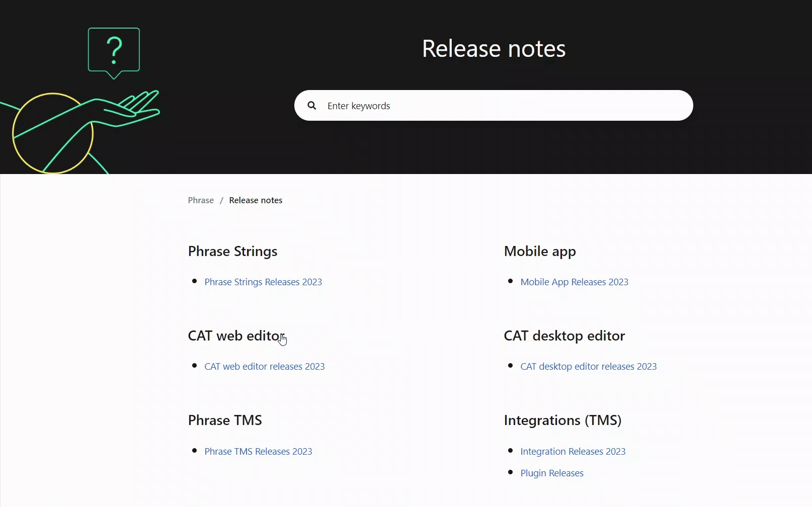The height and width of the screenshot is (507, 812).
Task: Click the CAT web editor heading
Action: [x=236, y=336]
